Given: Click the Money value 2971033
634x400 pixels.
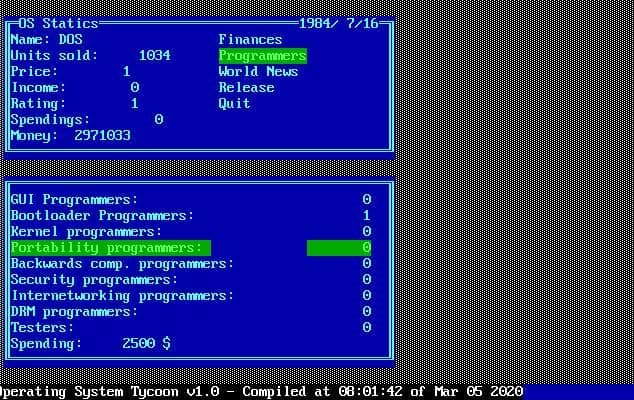Looking at the screenshot, I should coord(102,135).
